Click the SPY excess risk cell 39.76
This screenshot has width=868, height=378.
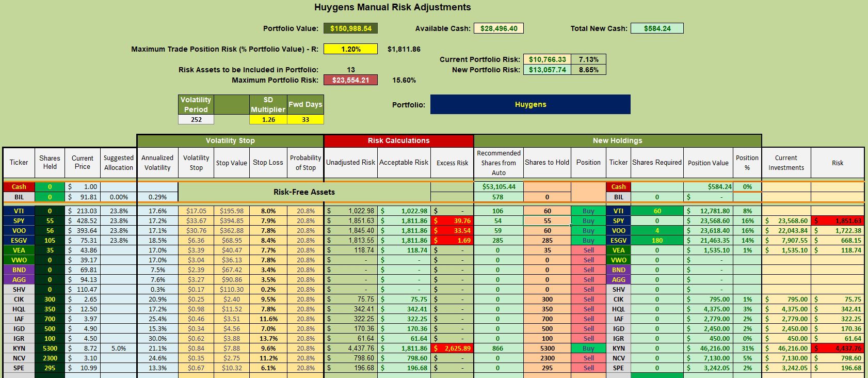click(452, 220)
